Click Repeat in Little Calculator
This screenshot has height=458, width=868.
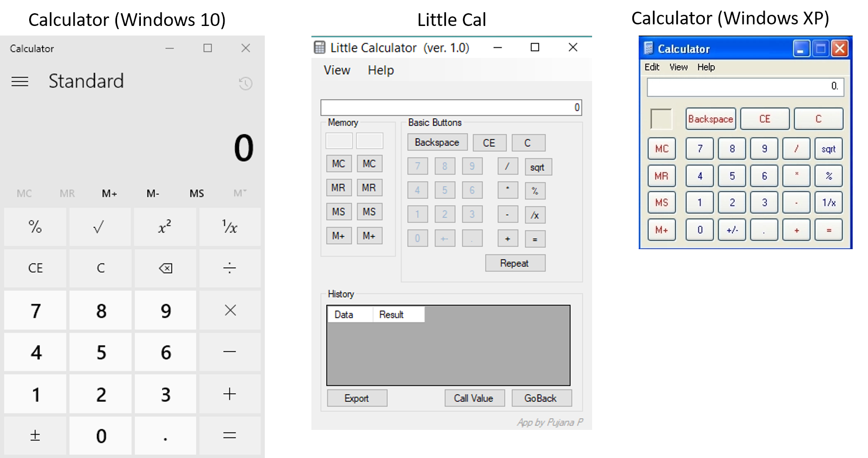(515, 263)
